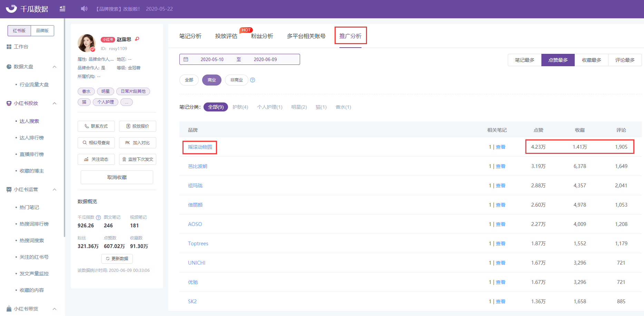The width and height of the screenshot is (644, 316).
Task: Click the speaker announcement icon
Action: [x=84, y=9]
